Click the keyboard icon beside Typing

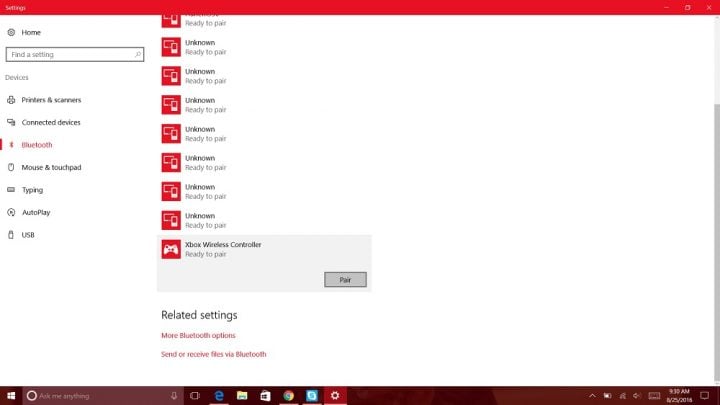[x=11, y=190]
